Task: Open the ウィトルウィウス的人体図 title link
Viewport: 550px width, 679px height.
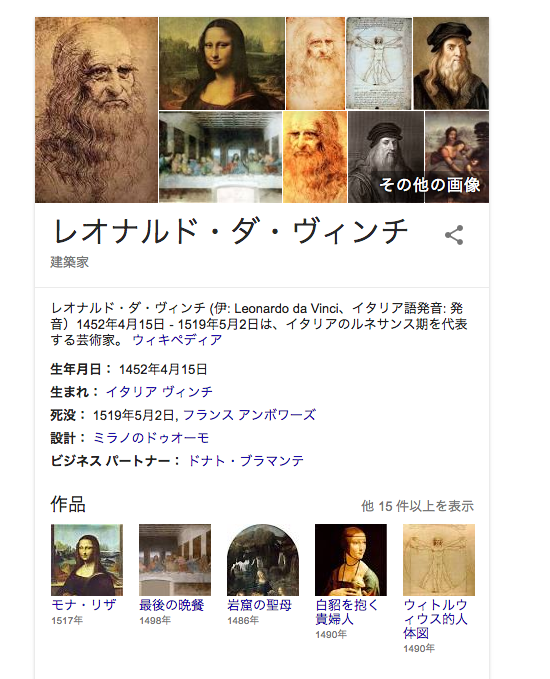Action: 435,619
